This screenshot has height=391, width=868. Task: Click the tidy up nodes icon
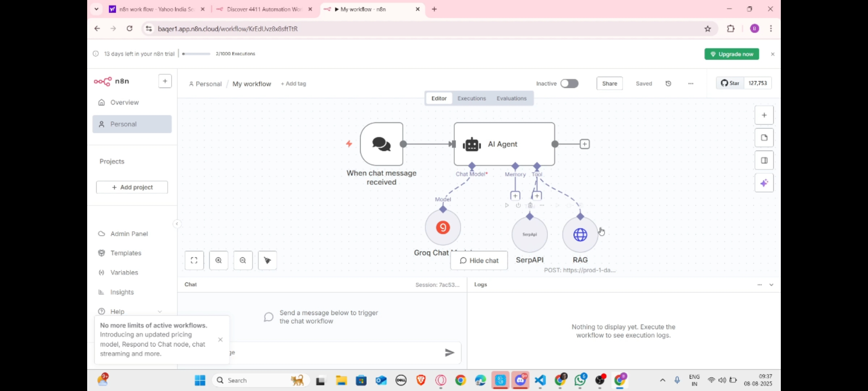267,260
